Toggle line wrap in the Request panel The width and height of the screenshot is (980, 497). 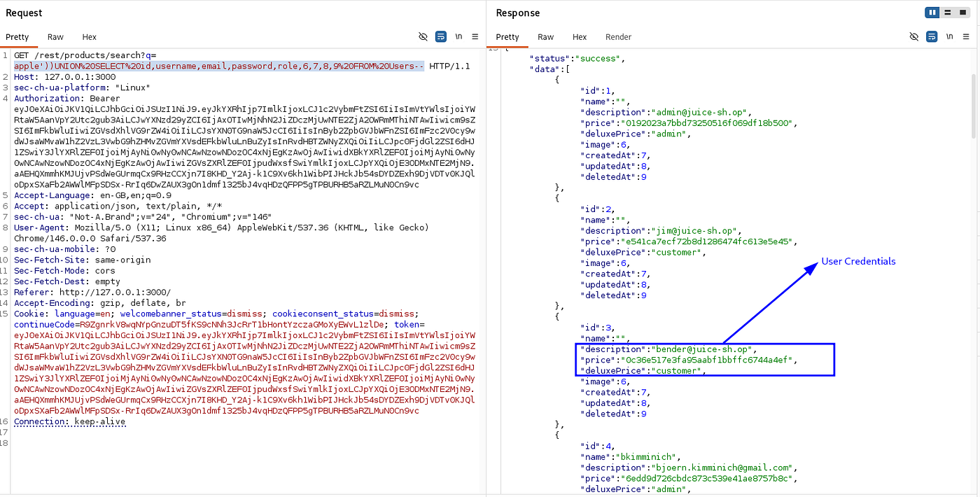click(441, 36)
